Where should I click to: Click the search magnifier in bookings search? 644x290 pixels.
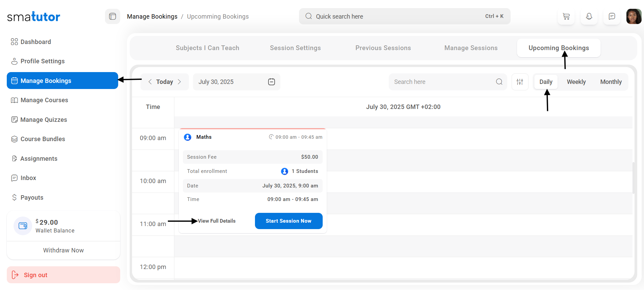point(499,82)
